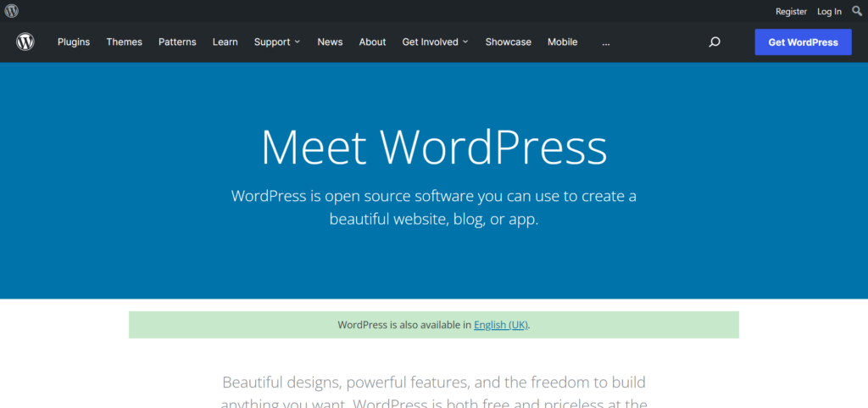868x408 pixels.
Task: Open the Plugins page
Action: 74,42
